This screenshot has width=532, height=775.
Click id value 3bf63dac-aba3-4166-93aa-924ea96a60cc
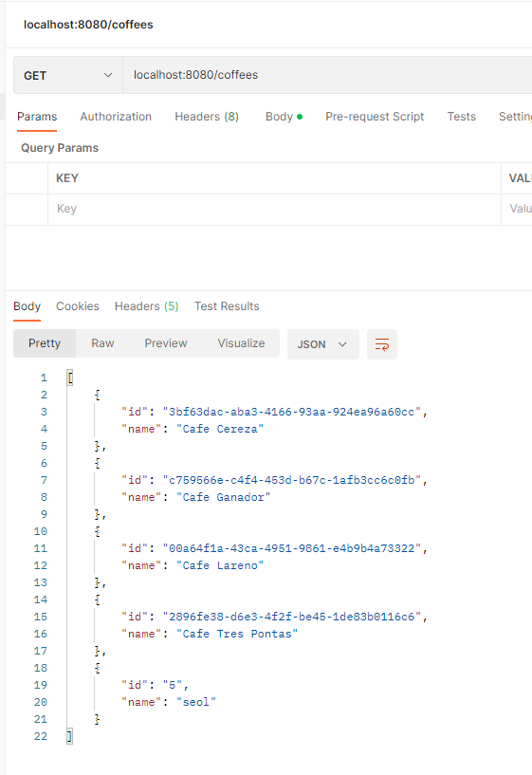pos(291,412)
